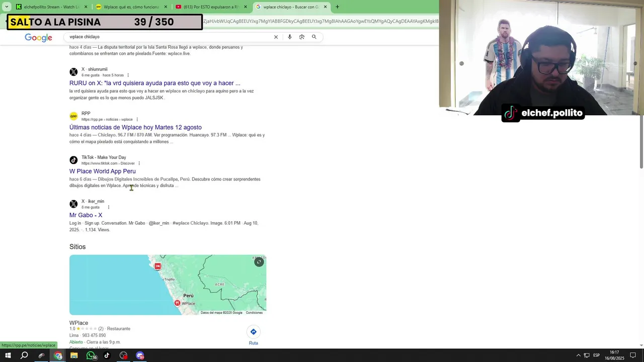Clear the search box with the X icon
This screenshot has height=362, width=644.
pyautogui.click(x=276, y=37)
